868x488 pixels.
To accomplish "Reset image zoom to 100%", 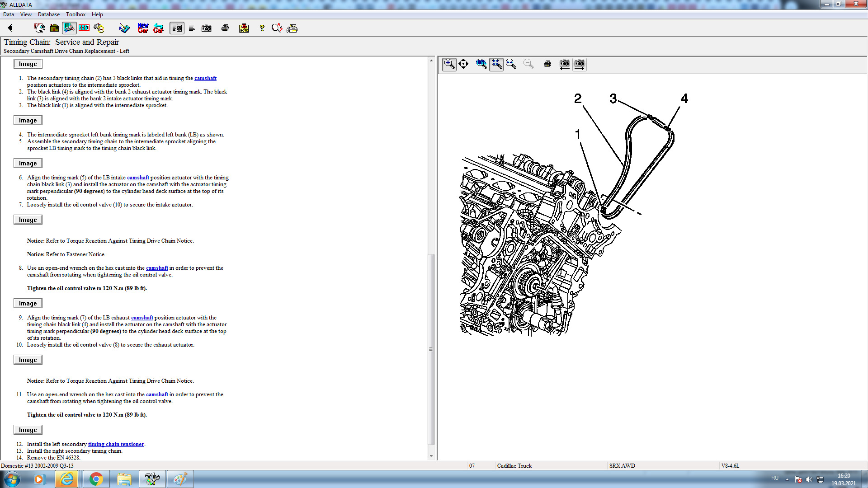I will coord(481,64).
